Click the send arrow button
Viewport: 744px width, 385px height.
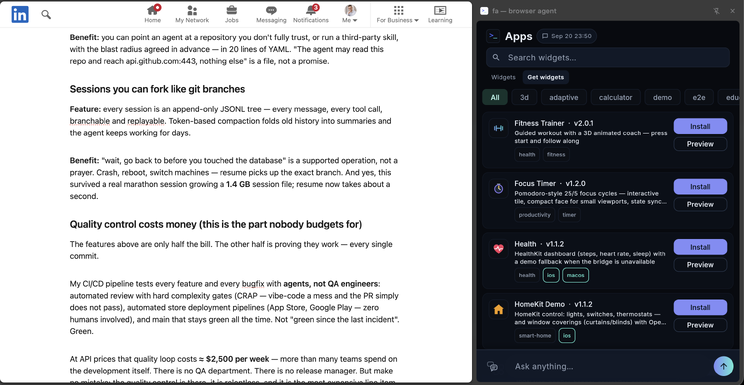[x=723, y=366]
